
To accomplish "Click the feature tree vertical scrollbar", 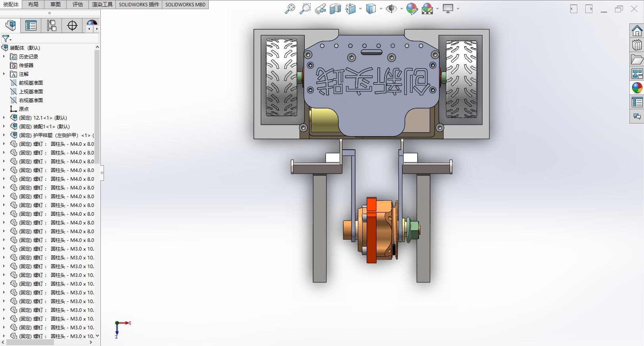I will click(x=97, y=107).
